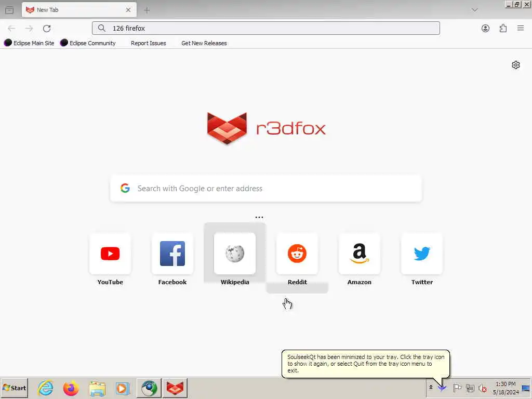Image resolution: width=532 pixels, height=399 pixels.
Task: Click the r3dfox taskbar button
Action: coord(175,388)
